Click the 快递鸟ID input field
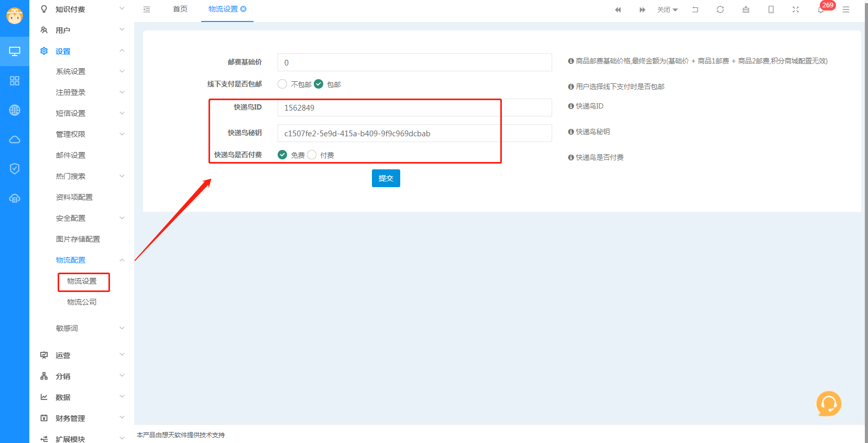The width and height of the screenshot is (868, 443). pos(415,107)
